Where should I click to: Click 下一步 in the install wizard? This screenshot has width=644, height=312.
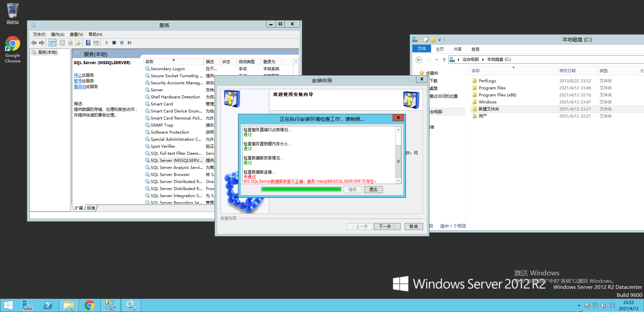point(387,227)
